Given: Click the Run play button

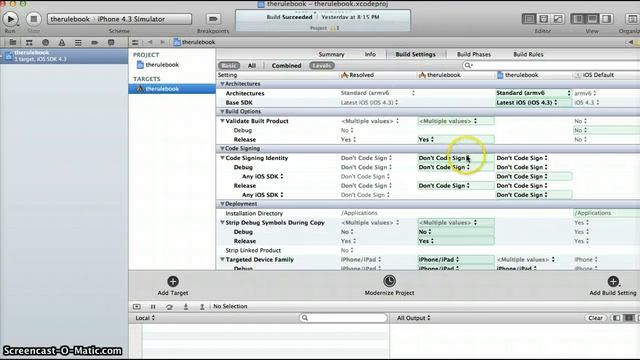Looking at the screenshot, I should pyautogui.click(x=10, y=19).
